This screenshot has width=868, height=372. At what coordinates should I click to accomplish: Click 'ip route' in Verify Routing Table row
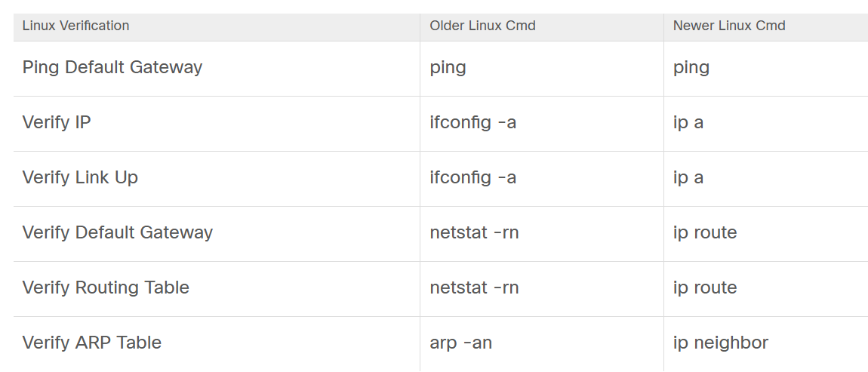[705, 287]
